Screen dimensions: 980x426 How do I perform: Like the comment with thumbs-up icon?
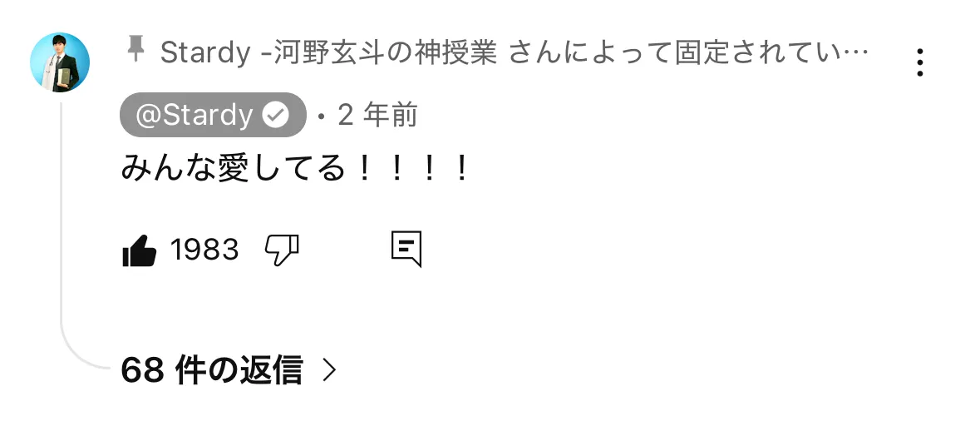pos(140,250)
